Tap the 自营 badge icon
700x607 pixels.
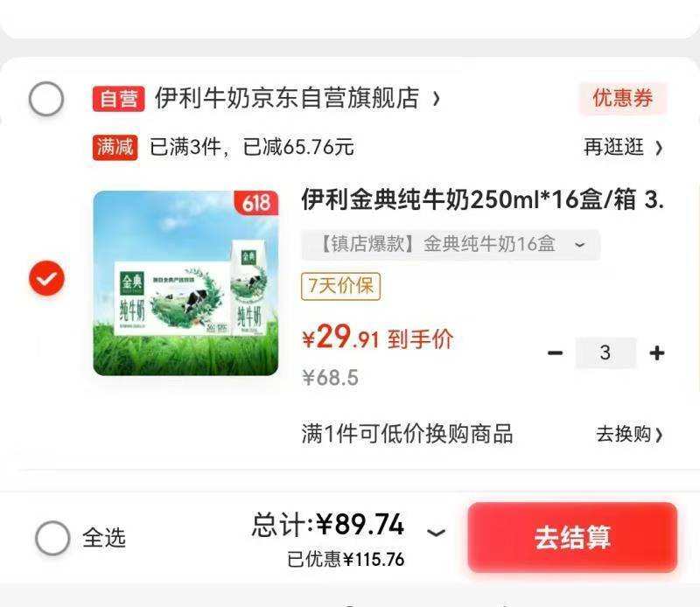coord(119,99)
